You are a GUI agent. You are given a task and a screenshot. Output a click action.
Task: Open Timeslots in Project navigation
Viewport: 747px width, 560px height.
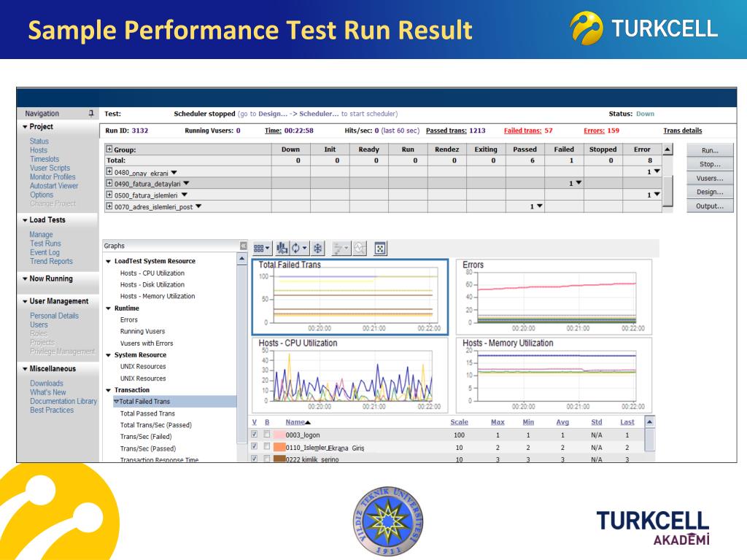pyautogui.click(x=44, y=159)
